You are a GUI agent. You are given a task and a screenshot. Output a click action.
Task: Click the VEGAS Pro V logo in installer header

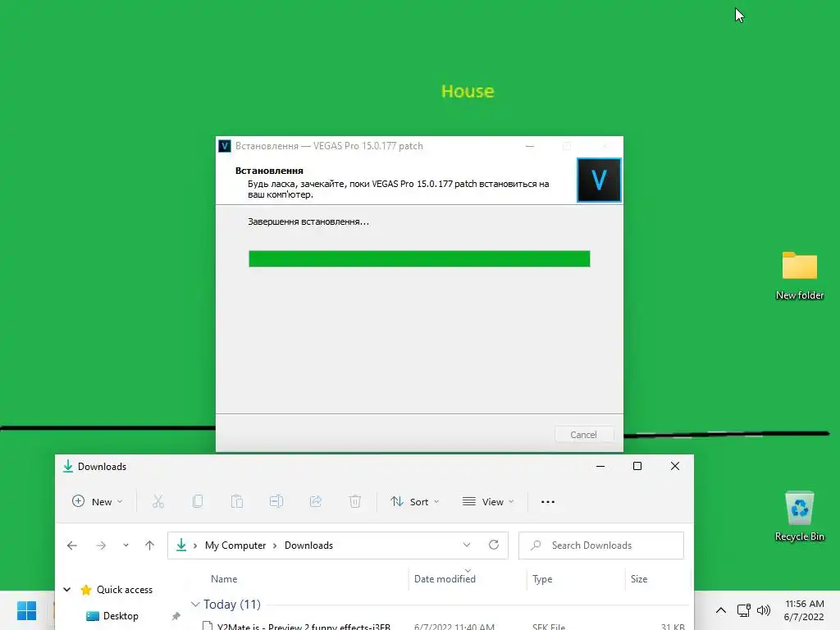(599, 180)
